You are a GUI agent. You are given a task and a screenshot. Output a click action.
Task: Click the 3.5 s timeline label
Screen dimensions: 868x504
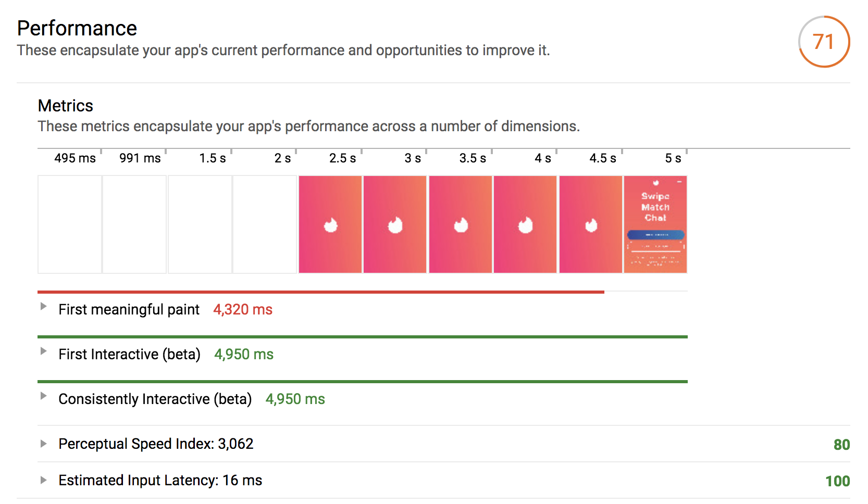coord(472,158)
